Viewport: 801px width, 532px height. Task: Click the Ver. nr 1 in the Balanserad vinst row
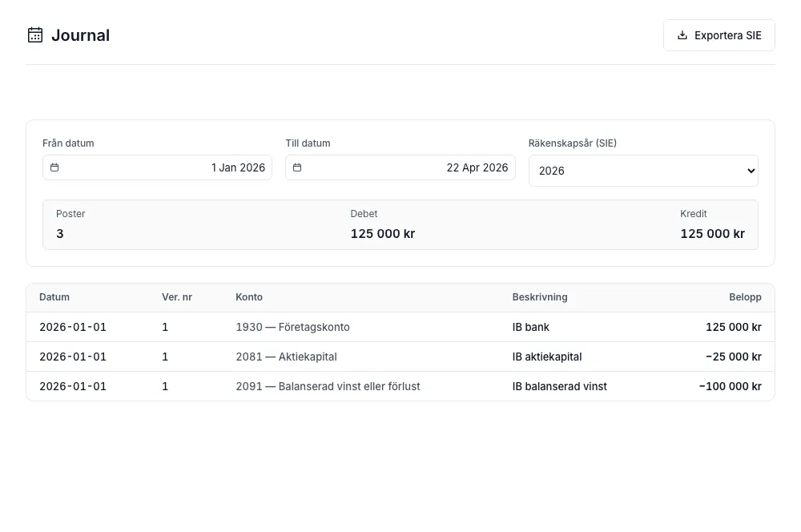165,386
